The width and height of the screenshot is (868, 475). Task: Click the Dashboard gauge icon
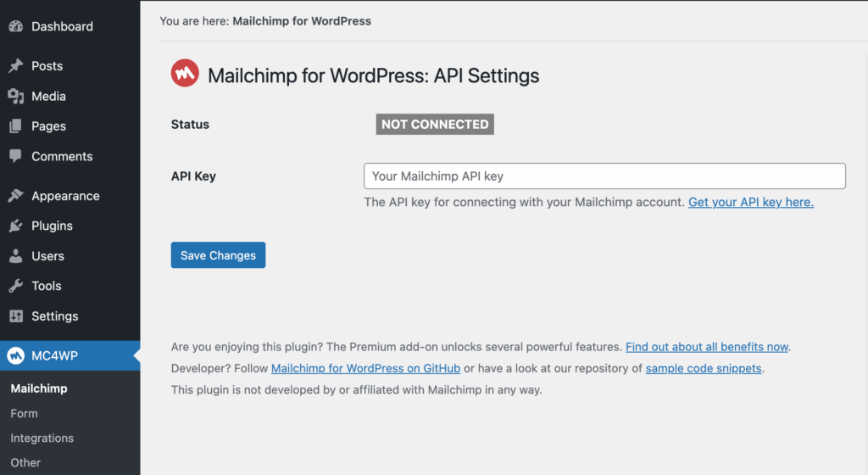(16, 26)
